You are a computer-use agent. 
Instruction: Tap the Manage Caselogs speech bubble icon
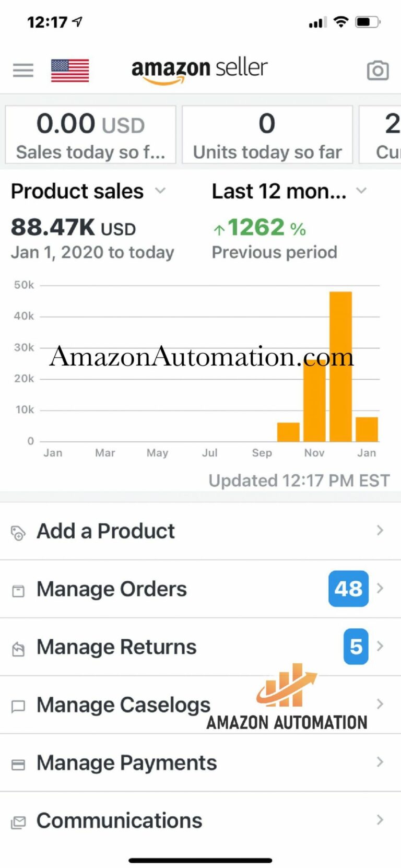18,707
